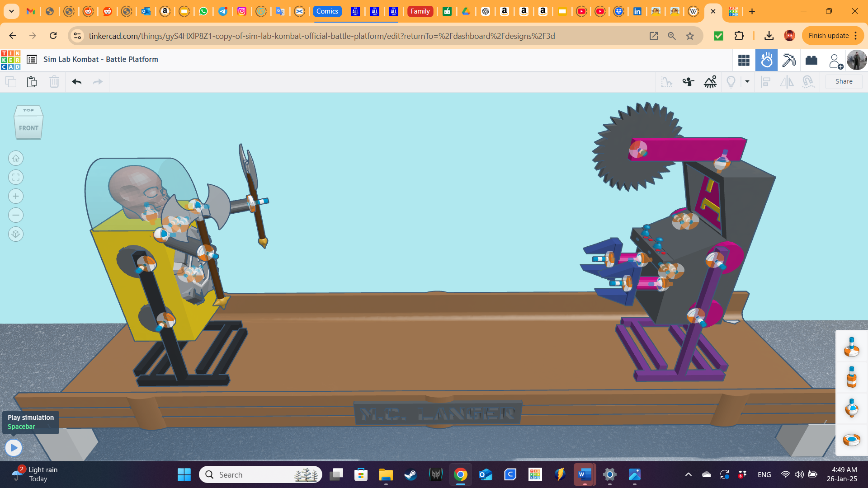Click the fit-view-to-selection icon
Image resolution: width=868 pixels, height=488 pixels.
coord(16,177)
